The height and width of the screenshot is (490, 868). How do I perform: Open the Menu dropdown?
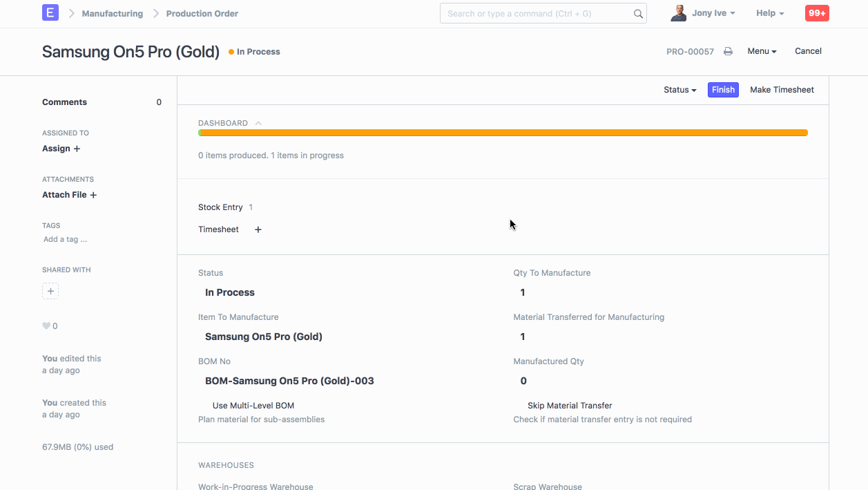762,51
